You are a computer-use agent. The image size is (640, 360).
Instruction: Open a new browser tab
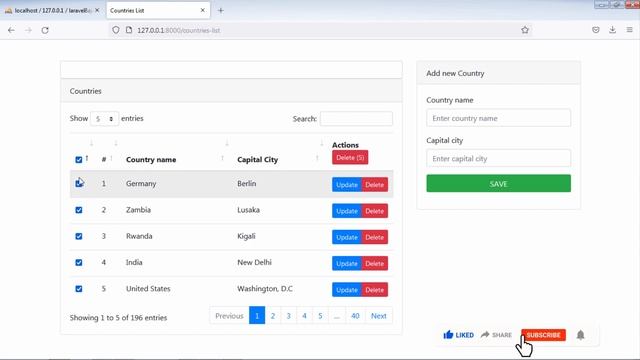pyautogui.click(x=221, y=11)
